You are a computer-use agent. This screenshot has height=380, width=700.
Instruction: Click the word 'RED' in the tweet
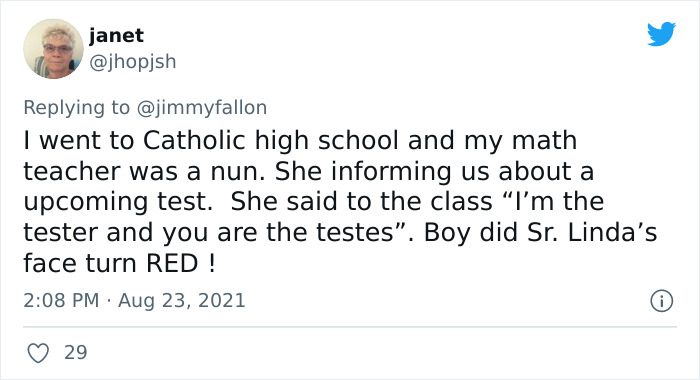pos(172,263)
